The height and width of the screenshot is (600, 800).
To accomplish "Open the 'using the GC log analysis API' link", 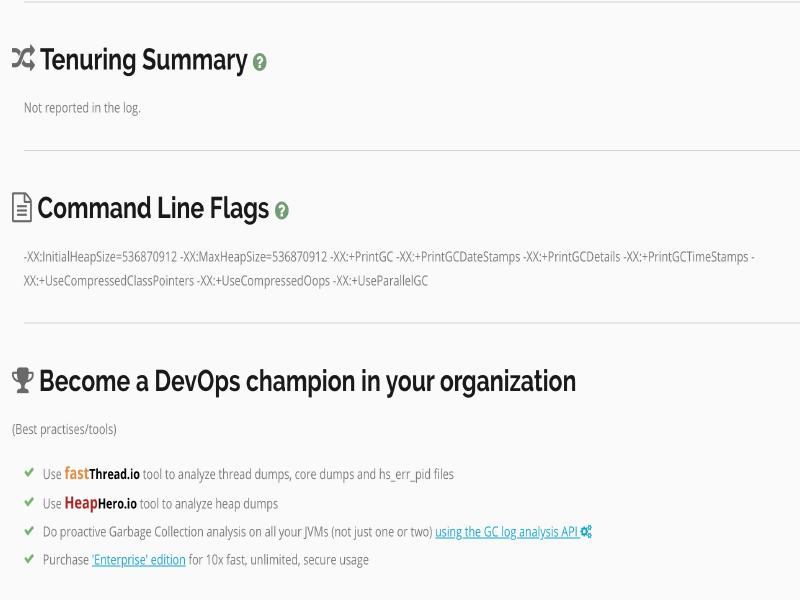I will (506, 532).
